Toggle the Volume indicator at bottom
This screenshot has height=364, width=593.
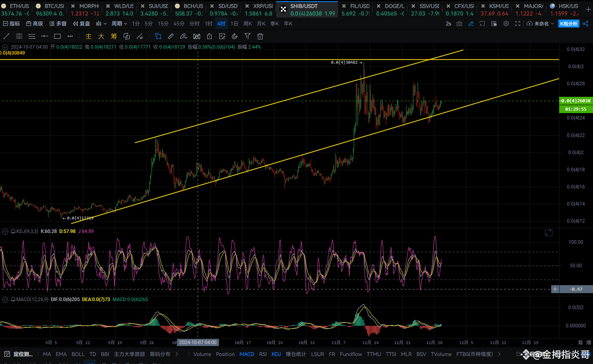(x=202, y=354)
